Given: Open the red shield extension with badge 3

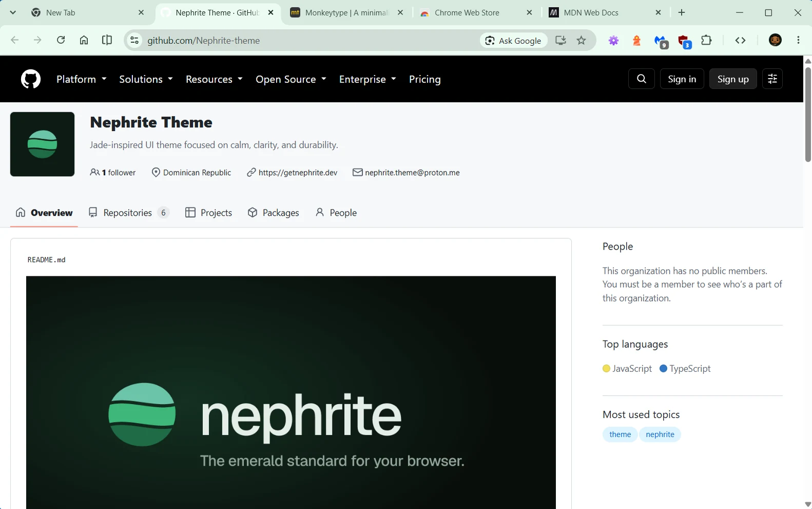Looking at the screenshot, I should coord(684,41).
